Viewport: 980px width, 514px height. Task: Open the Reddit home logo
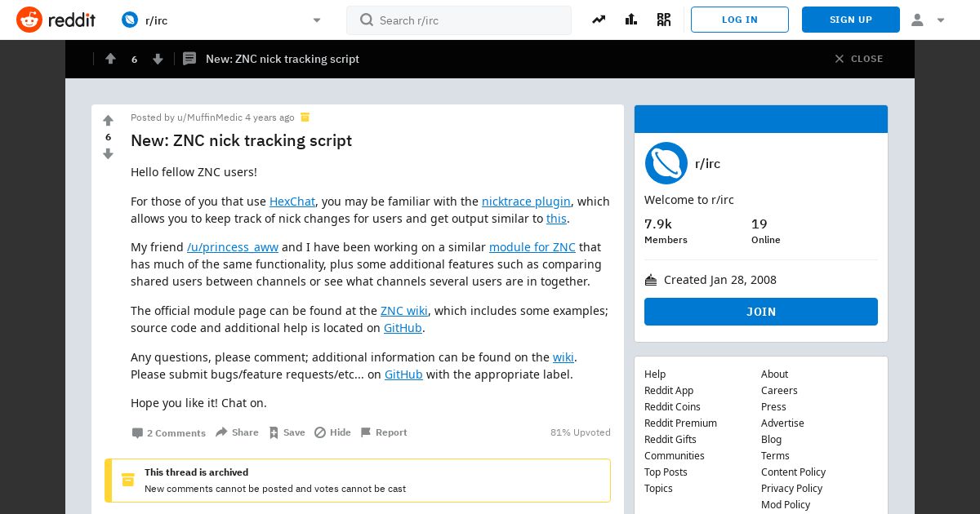(56, 20)
